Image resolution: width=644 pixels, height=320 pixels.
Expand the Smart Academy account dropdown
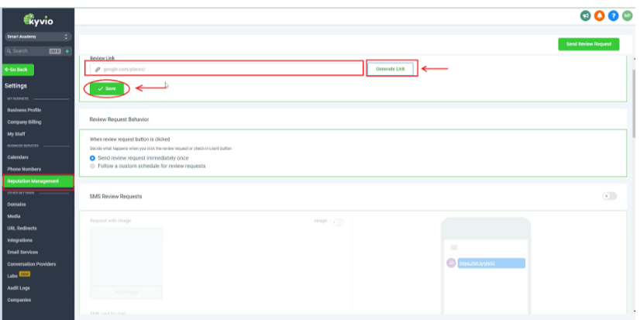pos(37,36)
